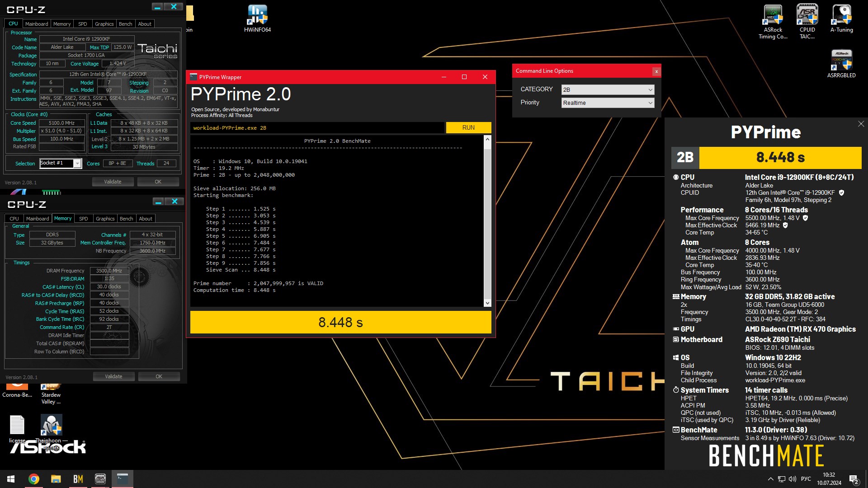Open the HWiNFO64 desktop shortcut
Screen dimensions: 868x488
pyautogui.click(x=257, y=18)
